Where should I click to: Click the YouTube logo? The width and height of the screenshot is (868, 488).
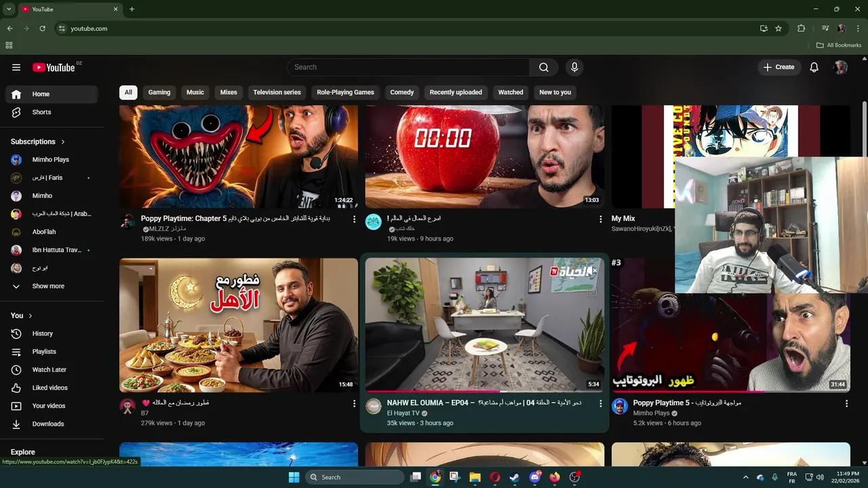(54, 67)
